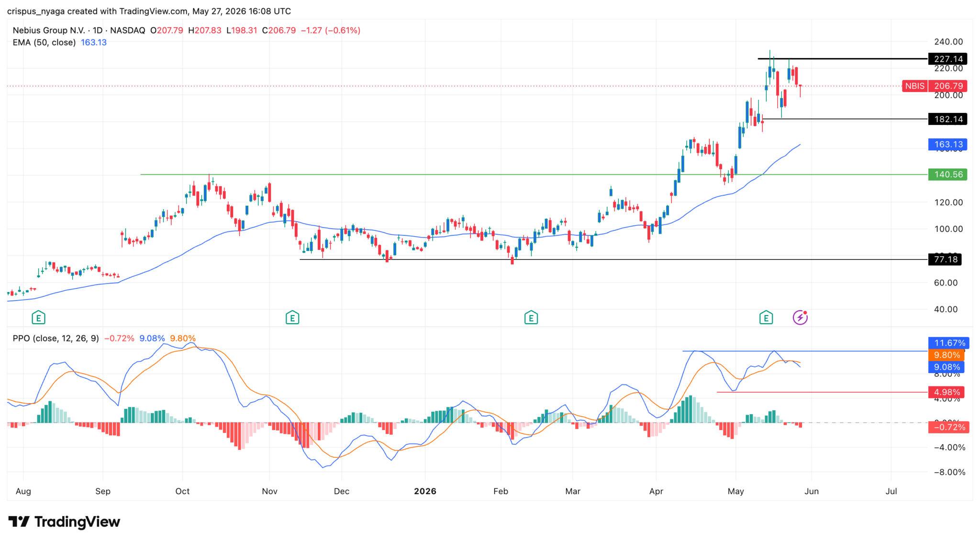
Task: Click the red 4.98% PPO level label
Action: (x=946, y=392)
